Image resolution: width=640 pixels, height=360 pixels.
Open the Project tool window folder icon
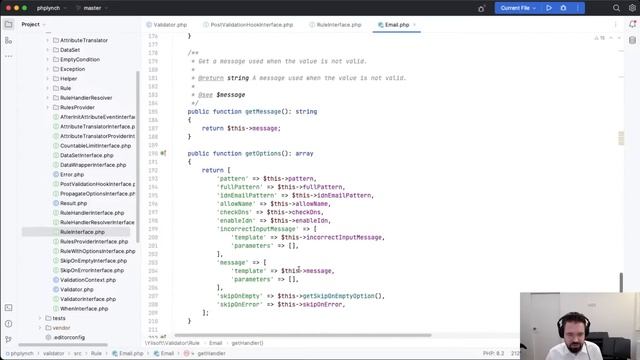[x=8, y=24]
